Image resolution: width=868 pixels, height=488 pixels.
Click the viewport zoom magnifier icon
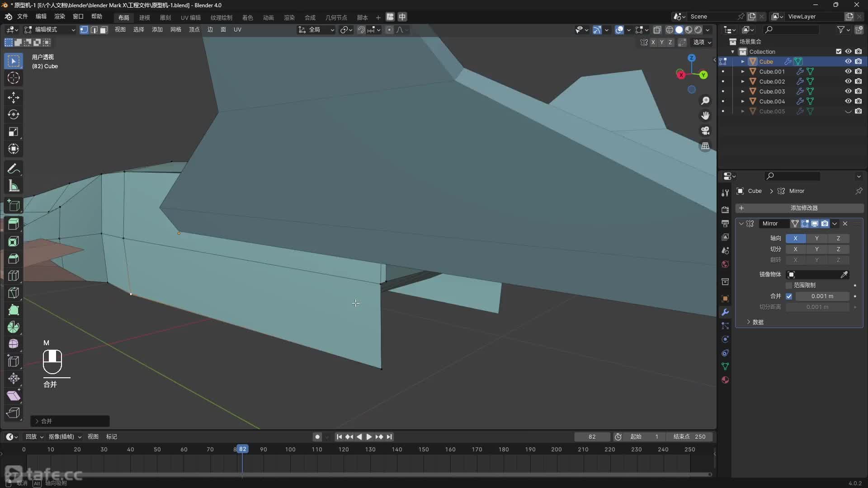click(705, 101)
